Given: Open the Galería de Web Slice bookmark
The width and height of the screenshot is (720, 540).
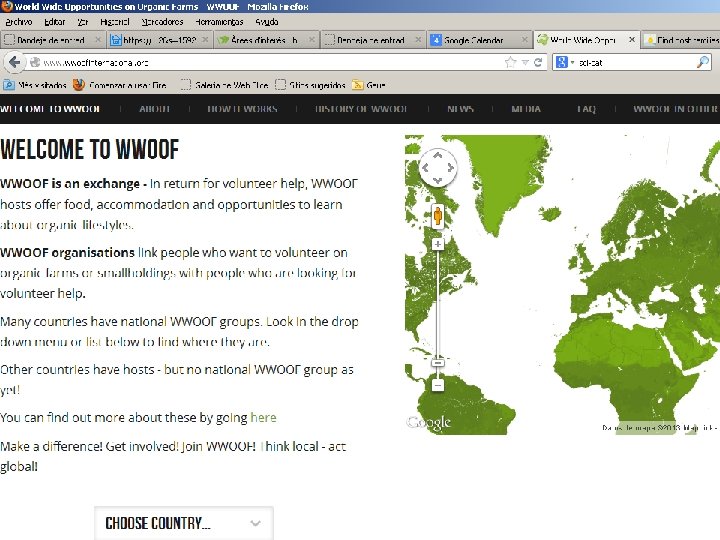Looking at the screenshot, I should point(225,85).
